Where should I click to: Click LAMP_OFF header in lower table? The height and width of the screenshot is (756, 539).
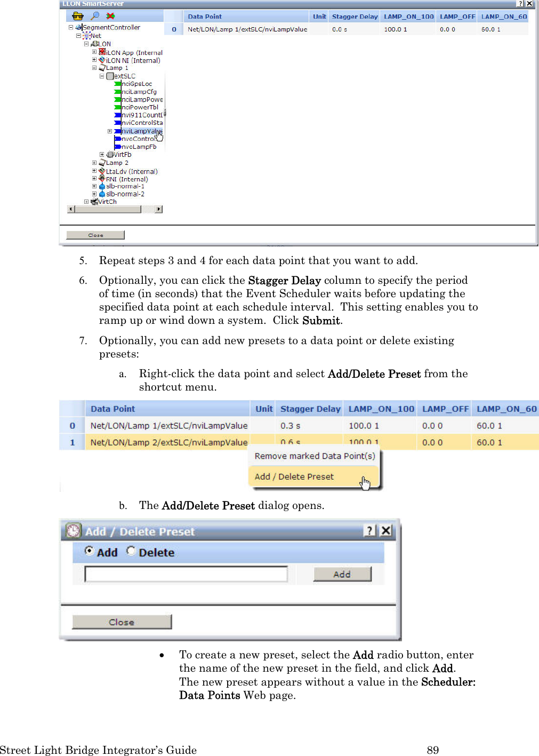pos(446,409)
